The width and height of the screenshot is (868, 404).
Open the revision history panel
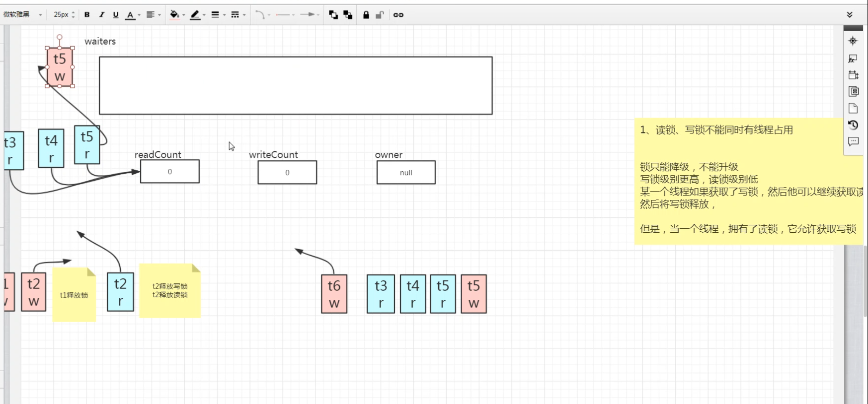853,125
